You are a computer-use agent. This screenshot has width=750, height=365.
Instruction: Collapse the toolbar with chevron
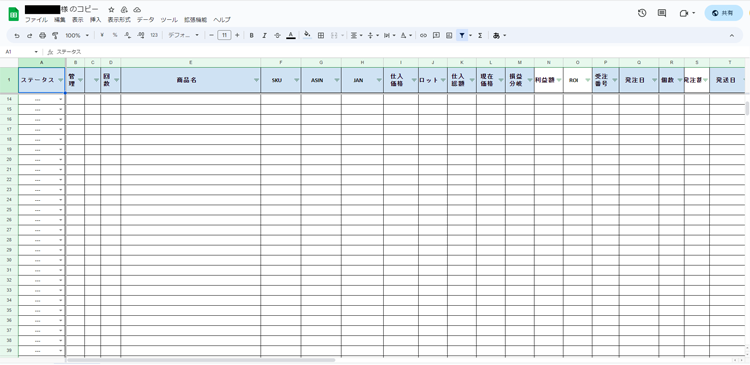point(731,35)
